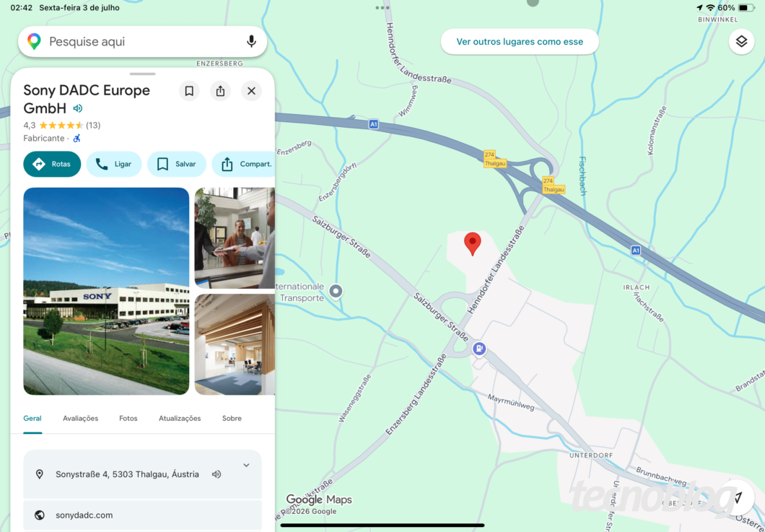Tap Ver outros lugares como esse
Image resolution: width=765 pixels, height=532 pixels.
tap(520, 41)
